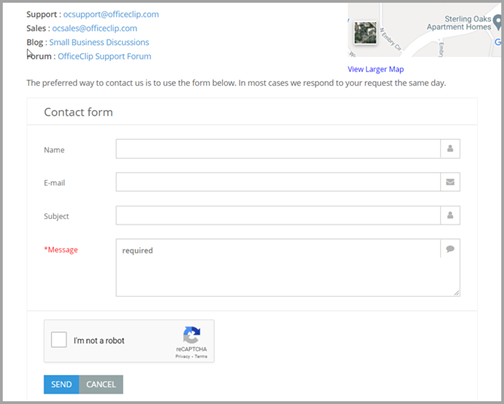Click the Sterling Oaks map pin
This screenshot has height=404, width=504.
pos(498,22)
